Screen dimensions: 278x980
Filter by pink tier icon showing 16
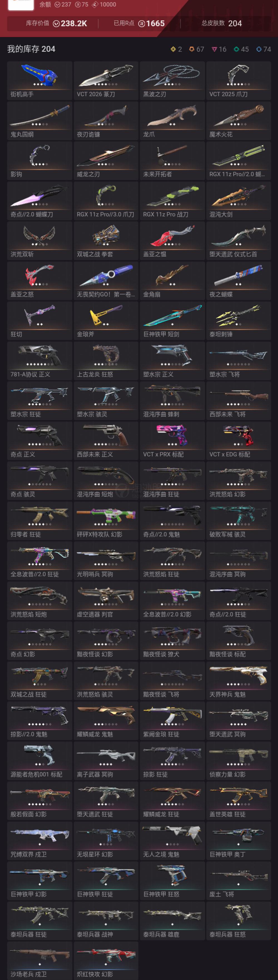pos(215,49)
